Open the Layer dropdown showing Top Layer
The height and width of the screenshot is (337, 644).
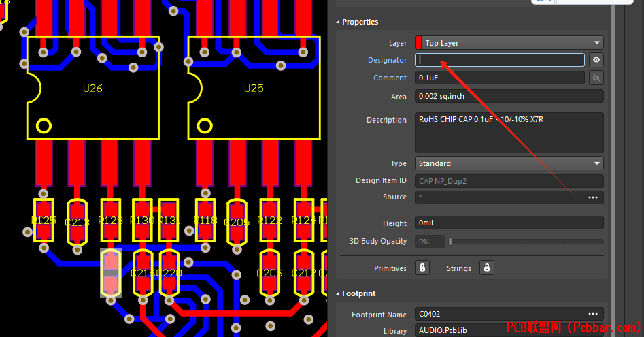[509, 43]
